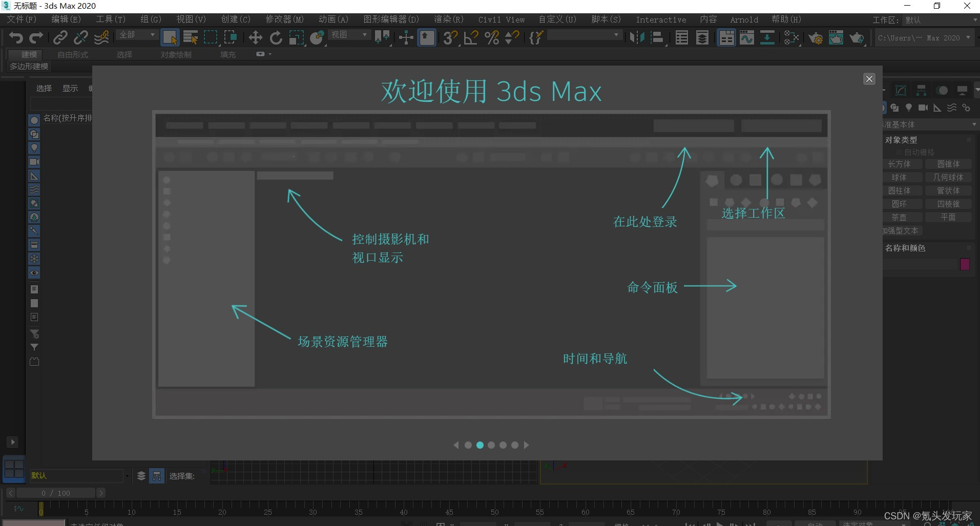Go to previous welcome slide arrow
980x526 pixels.
(x=456, y=445)
